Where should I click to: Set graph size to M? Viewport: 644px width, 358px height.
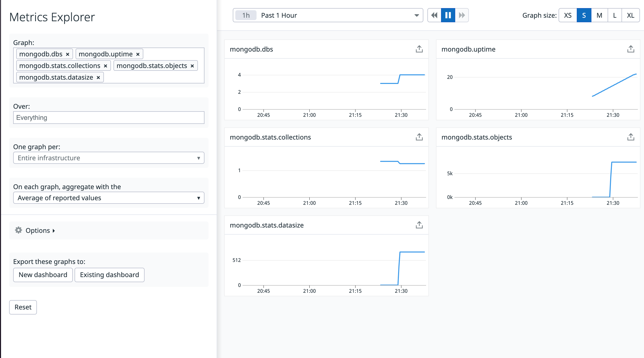[x=599, y=15]
